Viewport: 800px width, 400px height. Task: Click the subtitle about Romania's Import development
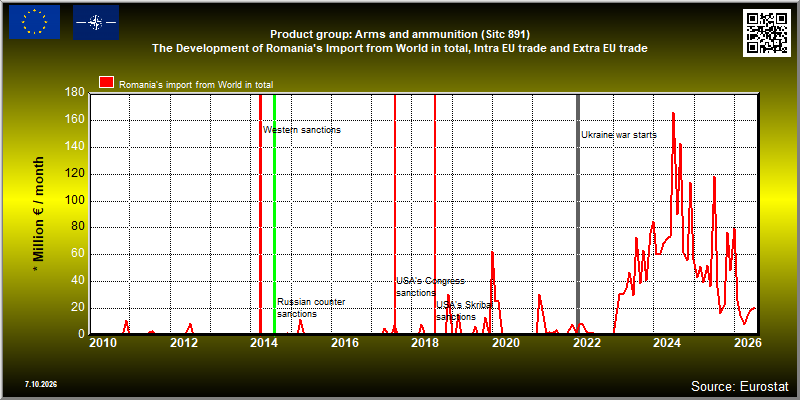[400, 48]
